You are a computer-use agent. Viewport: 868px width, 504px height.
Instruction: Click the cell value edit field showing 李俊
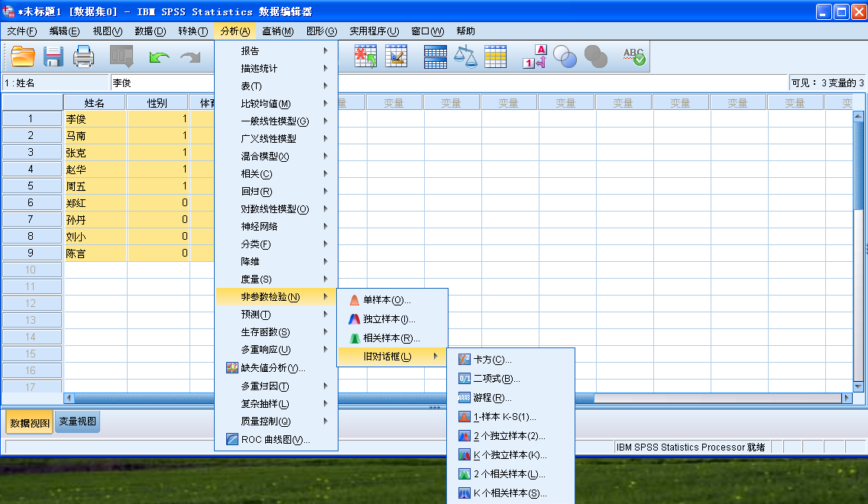pyautogui.click(x=162, y=83)
